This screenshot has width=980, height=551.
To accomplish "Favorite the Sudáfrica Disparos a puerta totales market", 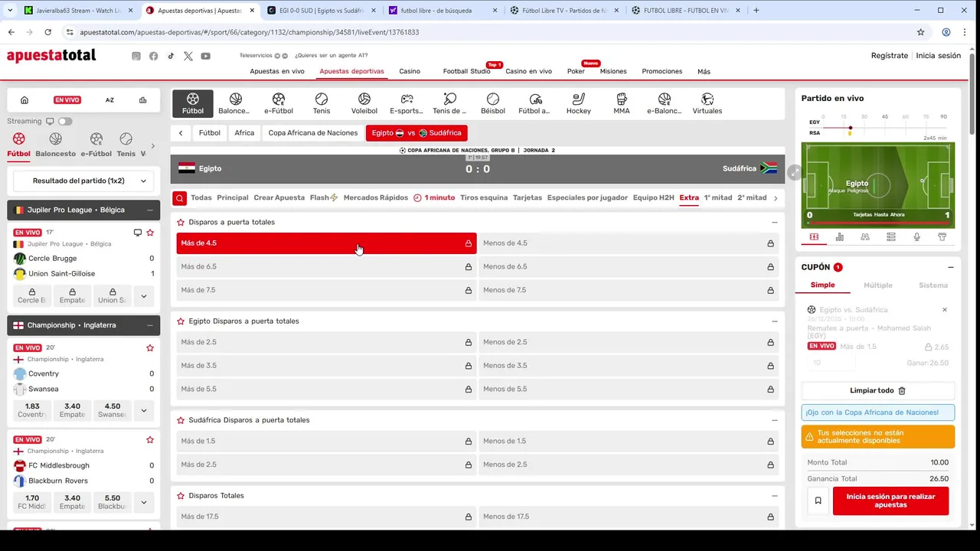I will click(x=181, y=420).
